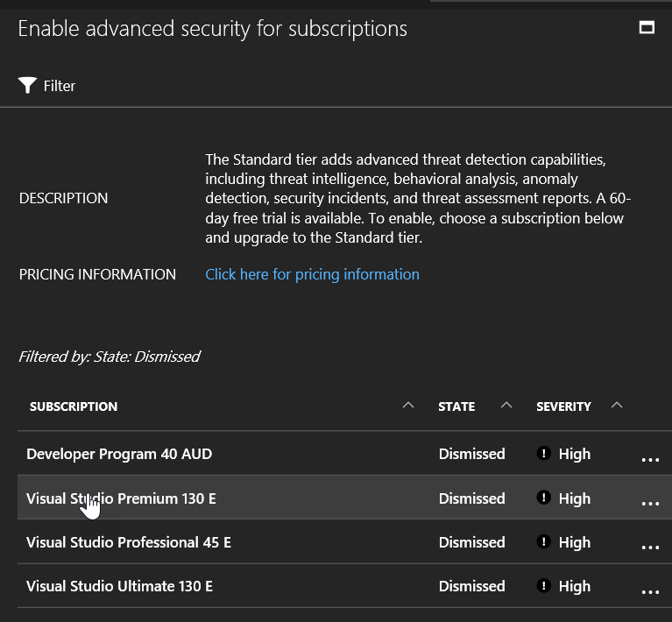
Task: Open ellipsis menu for Visual Studio Ultimate row
Action: 650,590
